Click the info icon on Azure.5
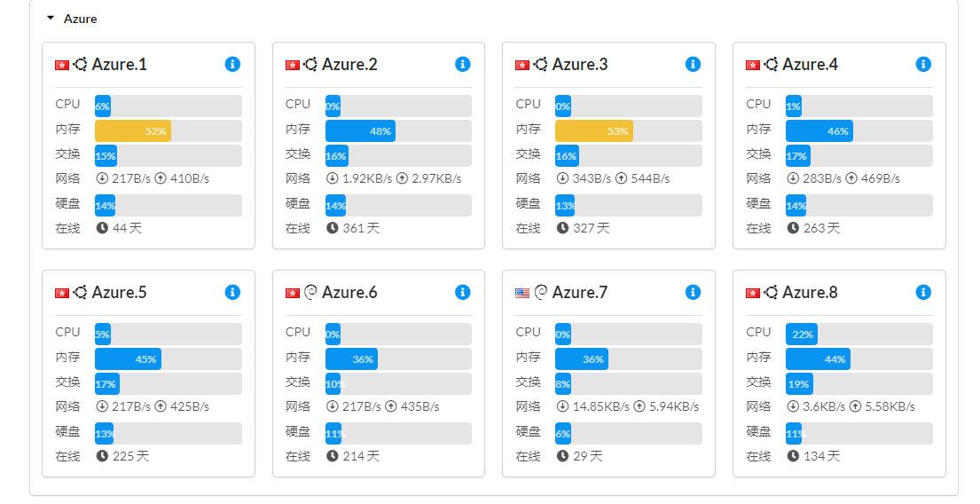 click(232, 292)
